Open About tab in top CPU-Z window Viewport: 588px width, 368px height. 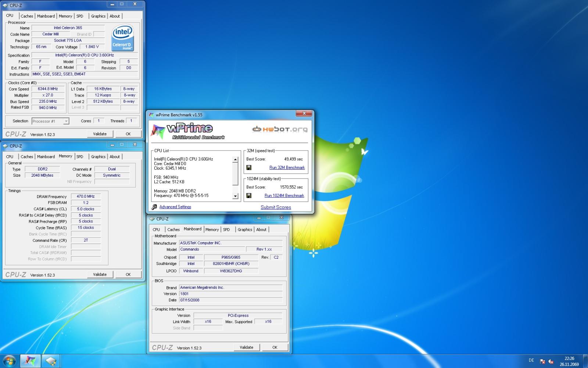pyautogui.click(x=115, y=16)
